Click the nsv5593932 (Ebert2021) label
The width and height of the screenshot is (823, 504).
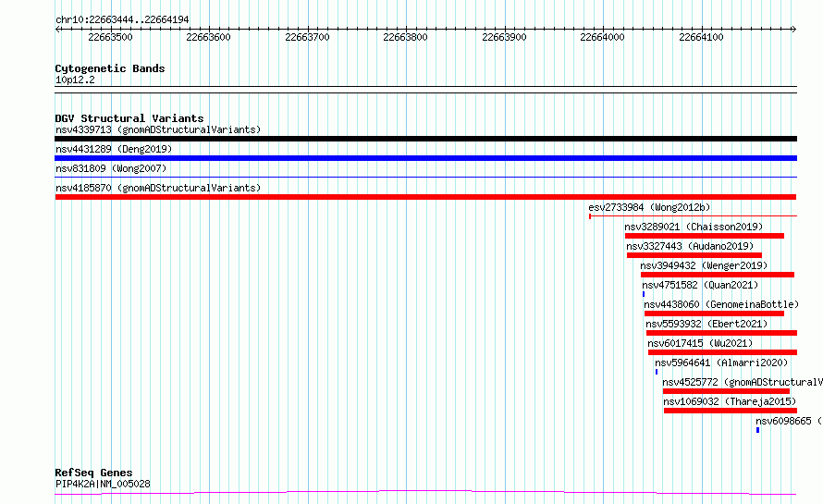pos(706,324)
